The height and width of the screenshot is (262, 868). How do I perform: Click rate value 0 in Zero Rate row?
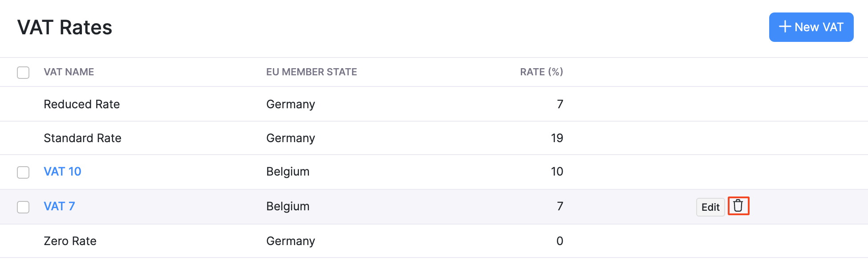click(560, 241)
